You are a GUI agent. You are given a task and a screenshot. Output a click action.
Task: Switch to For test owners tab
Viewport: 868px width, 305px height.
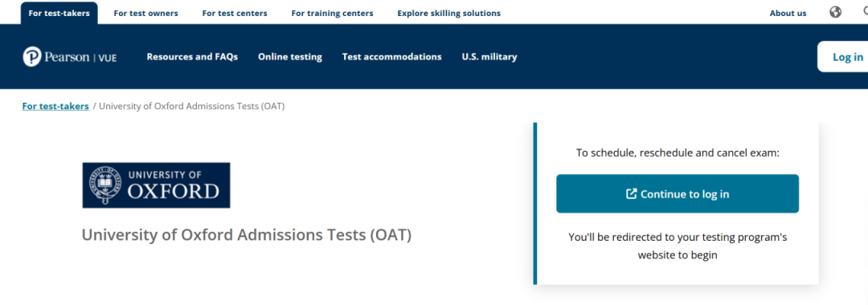(146, 14)
